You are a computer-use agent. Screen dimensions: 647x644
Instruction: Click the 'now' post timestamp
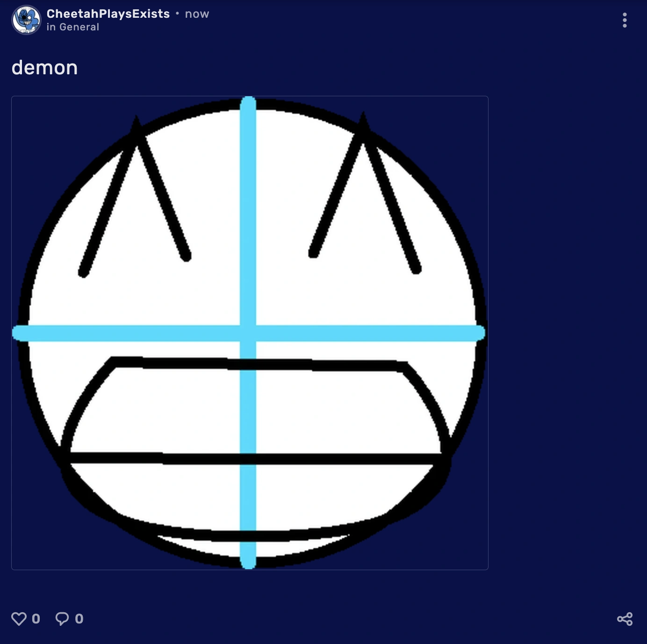point(197,14)
